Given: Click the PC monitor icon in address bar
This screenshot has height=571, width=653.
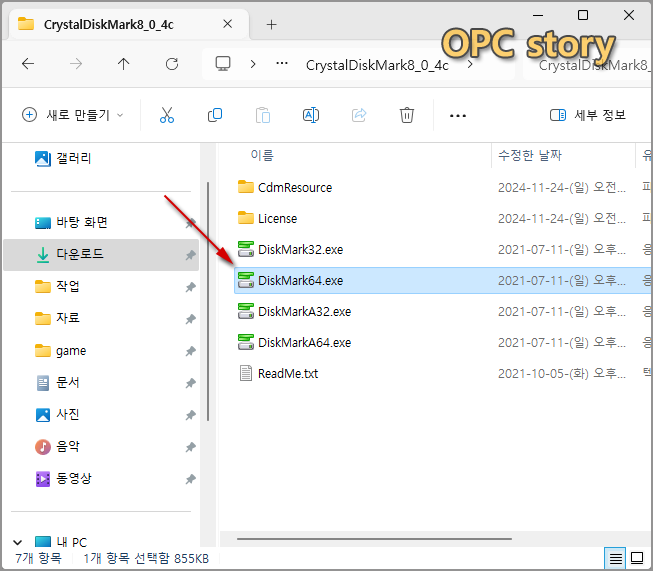Looking at the screenshot, I should coord(223,64).
